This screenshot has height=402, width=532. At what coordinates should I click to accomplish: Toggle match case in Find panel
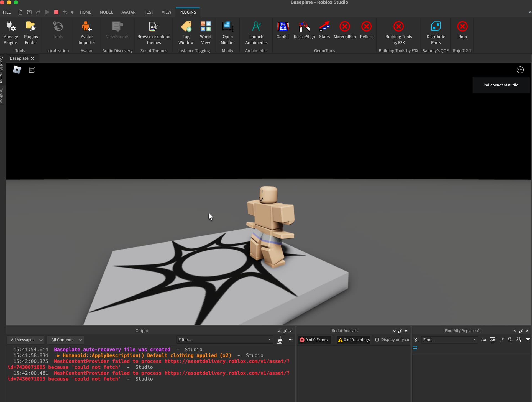pos(483,339)
